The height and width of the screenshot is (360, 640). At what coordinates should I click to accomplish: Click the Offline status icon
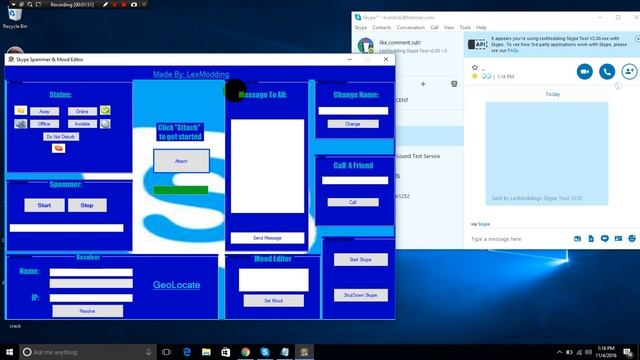coord(20,123)
